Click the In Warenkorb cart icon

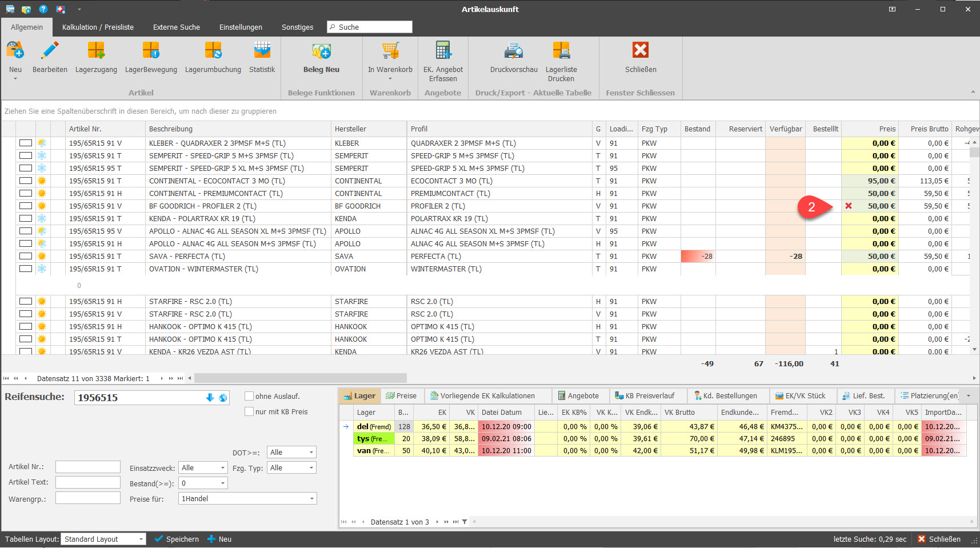click(390, 51)
